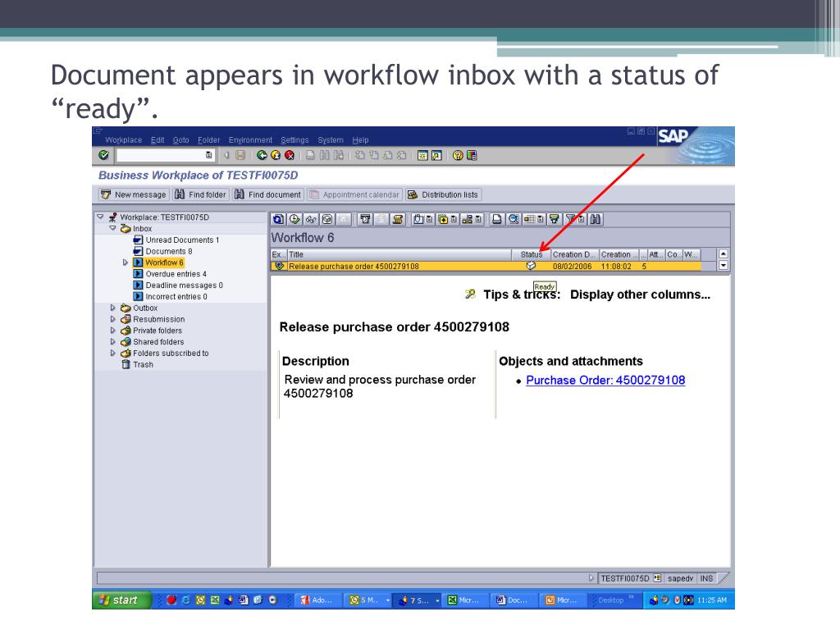This screenshot has width=840, height=630.
Task: Expand the status bar with triangle arrow
Action: pyautogui.click(x=591, y=578)
